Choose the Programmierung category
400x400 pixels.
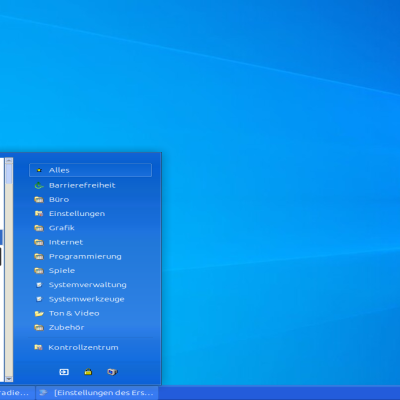[x=90, y=256]
